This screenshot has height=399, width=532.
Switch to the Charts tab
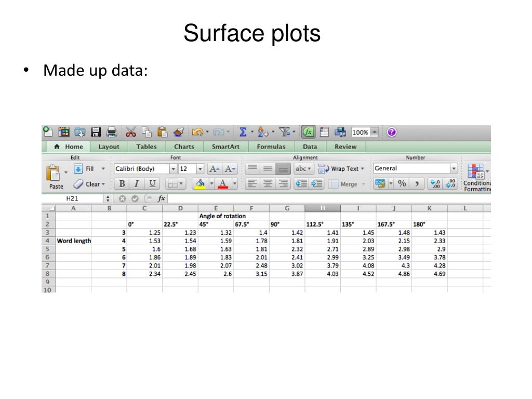(x=184, y=147)
